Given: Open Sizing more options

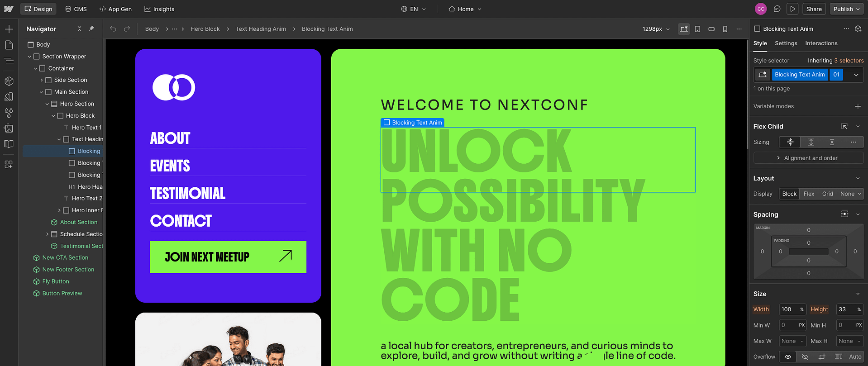Looking at the screenshot, I should click(x=853, y=142).
